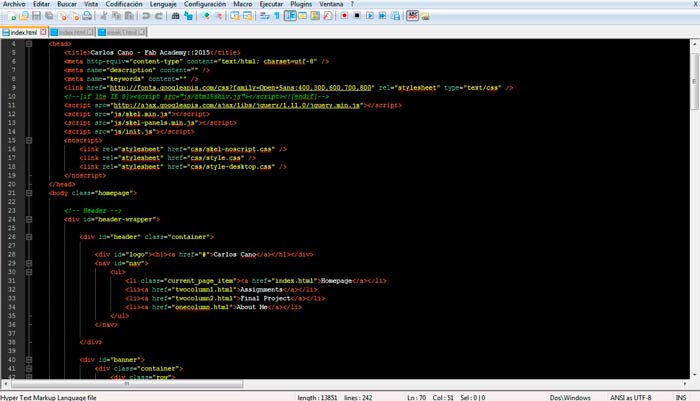Close the active index.html tab

click(43, 32)
